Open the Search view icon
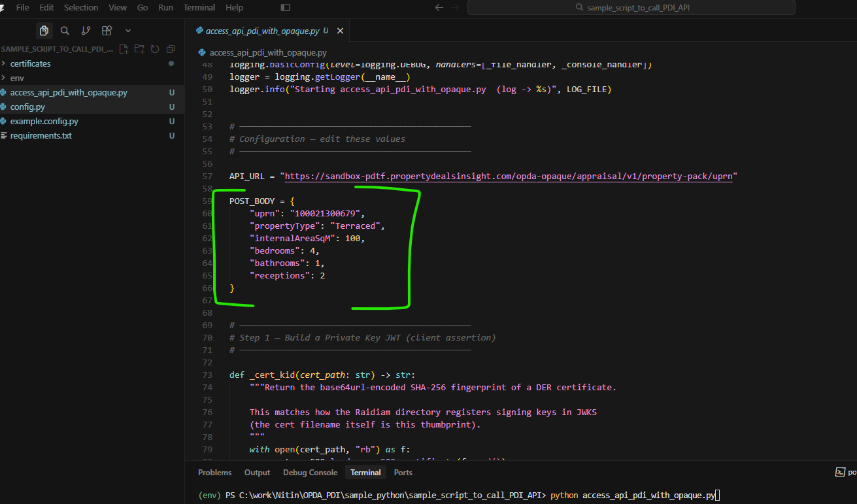This screenshot has height=504, width=857. click(x=65, y=31)
